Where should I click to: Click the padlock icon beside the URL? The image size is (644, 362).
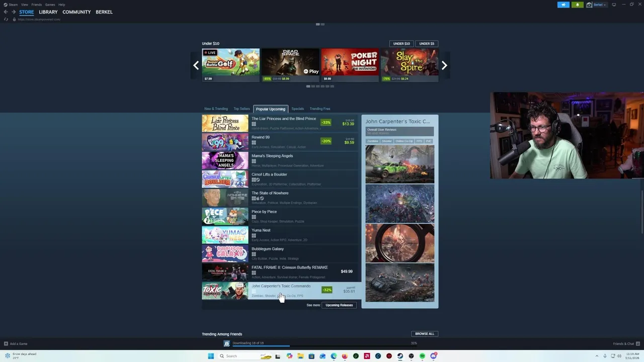[x=14, y=19]
